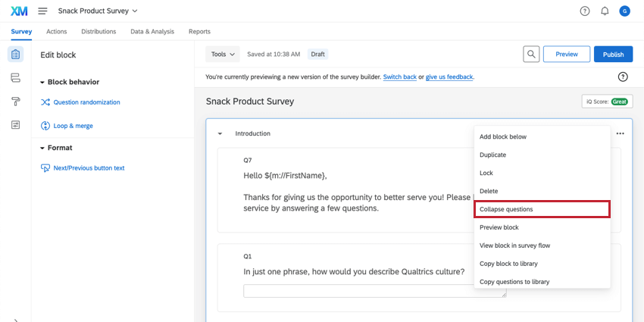Click the search magnifier button

pyautogui.click(x=532, y=55)
